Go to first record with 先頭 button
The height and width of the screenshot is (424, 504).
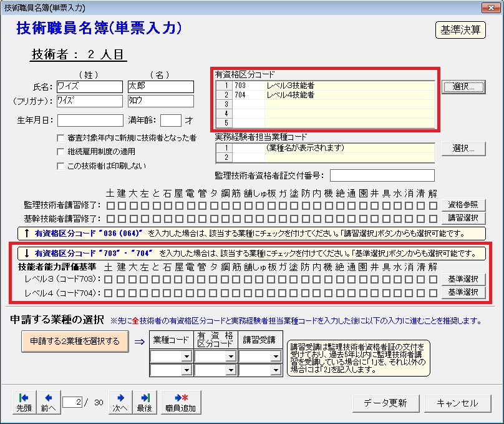[24, 402]
